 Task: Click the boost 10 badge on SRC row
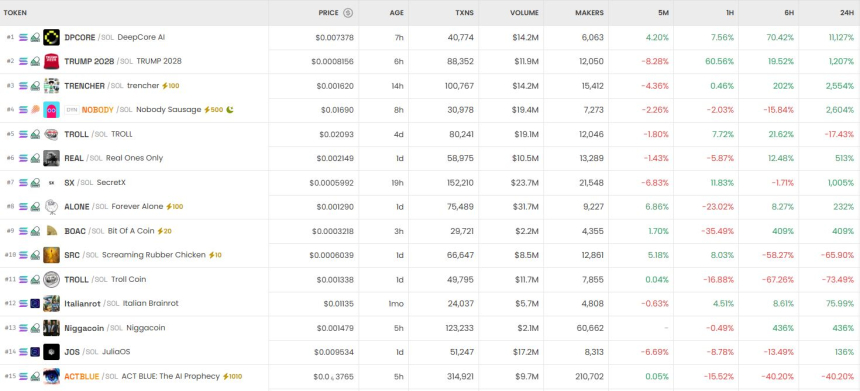tap(215, 255)
